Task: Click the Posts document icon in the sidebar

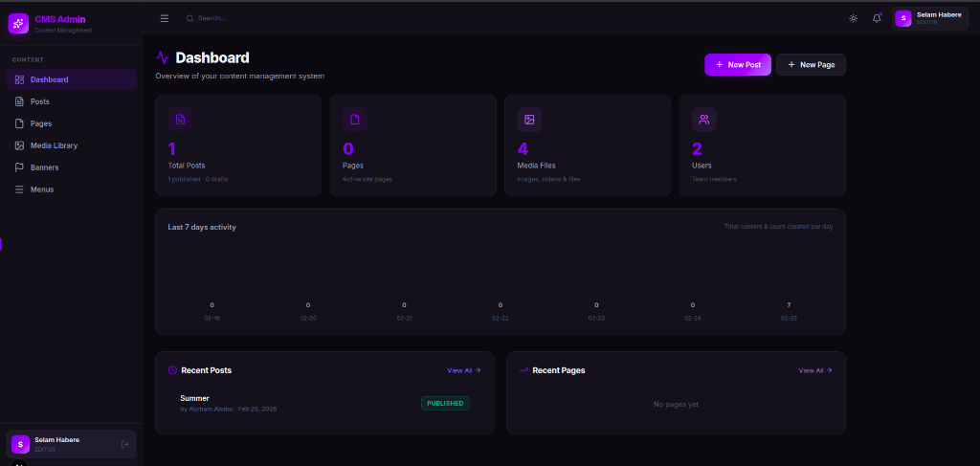Action: click(x=19, y=101)
